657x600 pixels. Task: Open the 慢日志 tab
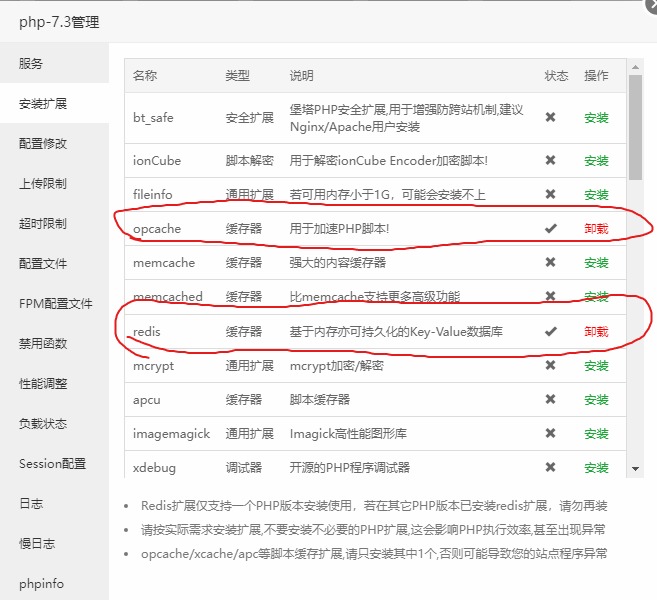[54, 543]
